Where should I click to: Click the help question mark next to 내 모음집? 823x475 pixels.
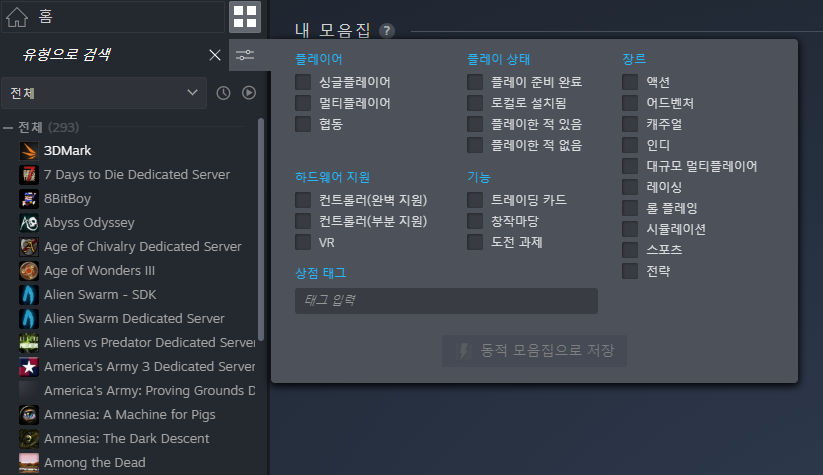click(387, 30)
